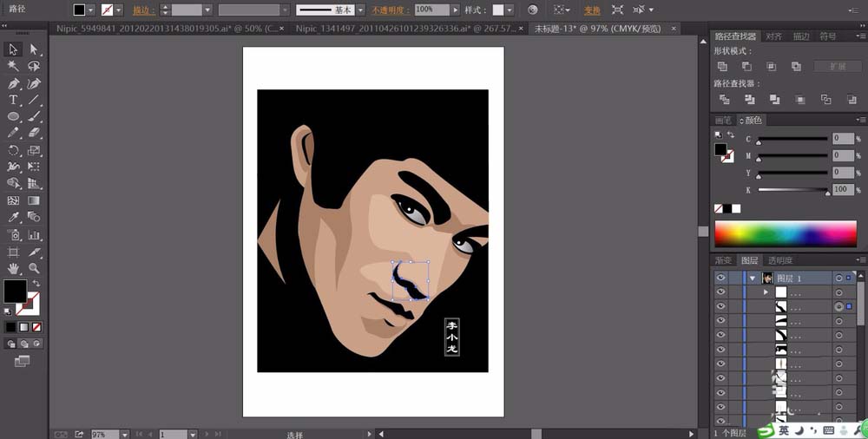The height and width of the screenshot is (439, 868).
Task: Swap fill and stroke in the toolbox
Action: point(36,284)
